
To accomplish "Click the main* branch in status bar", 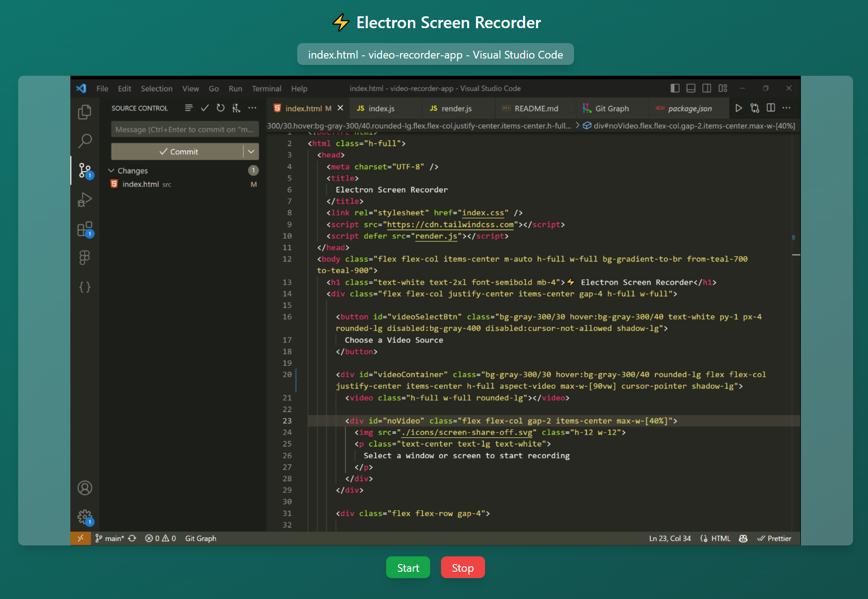I will pos(110,538).
